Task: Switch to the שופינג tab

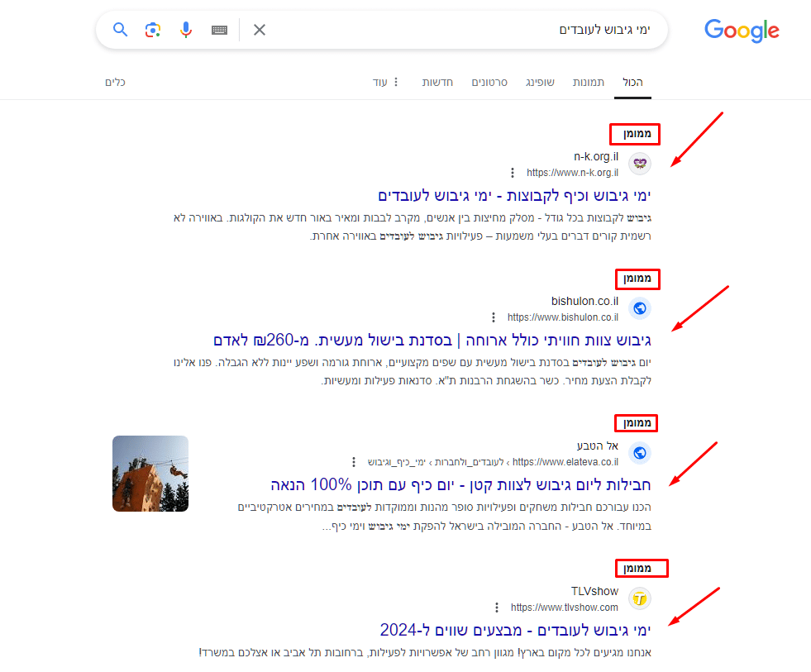Action: [540, 83]
